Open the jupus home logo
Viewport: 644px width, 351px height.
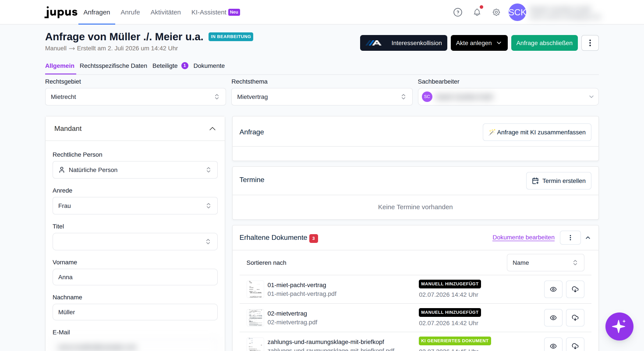(61, 12)
